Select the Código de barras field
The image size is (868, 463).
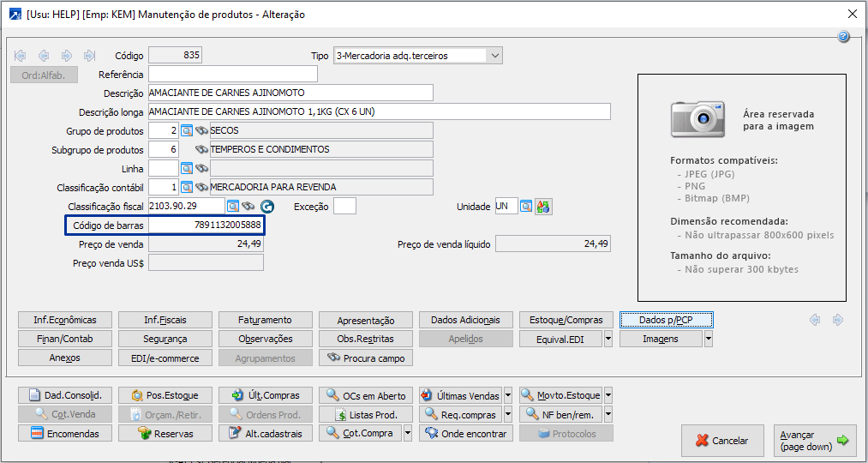206,225
